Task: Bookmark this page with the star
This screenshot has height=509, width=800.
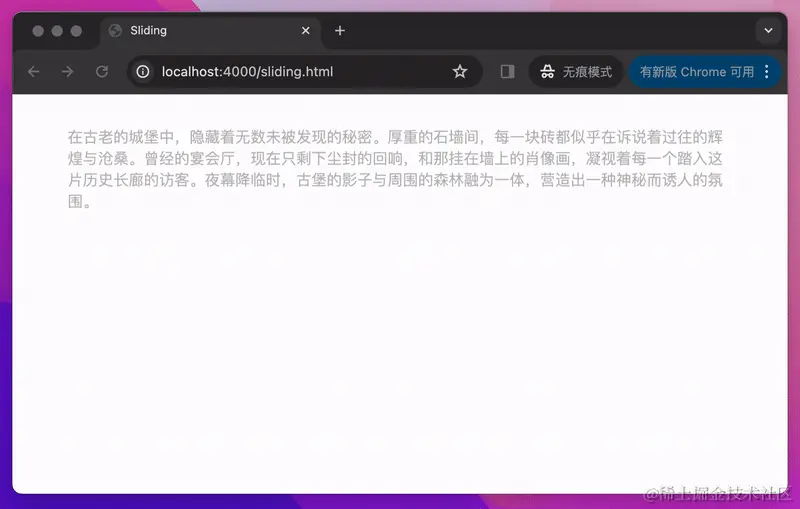Action: pos(460,71)
